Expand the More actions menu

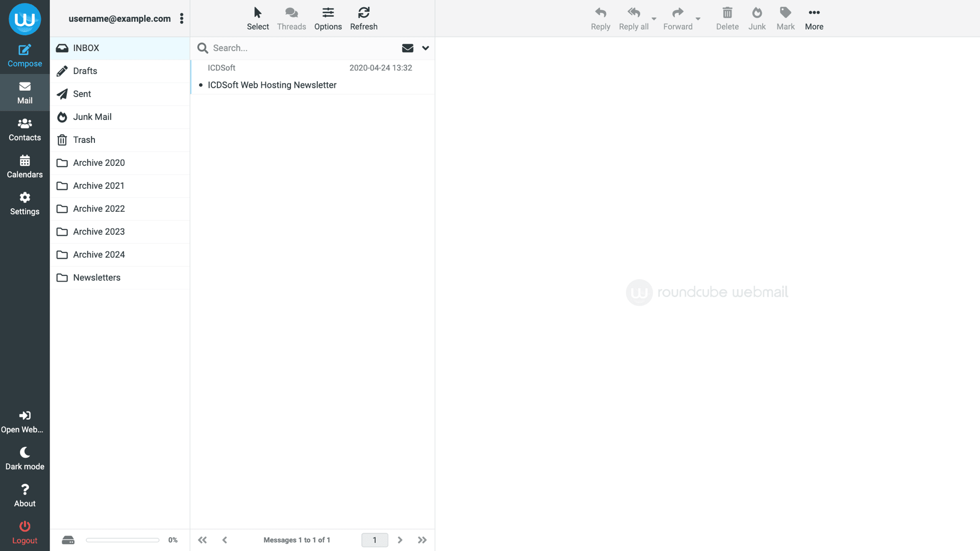click(x=814, y=18)
